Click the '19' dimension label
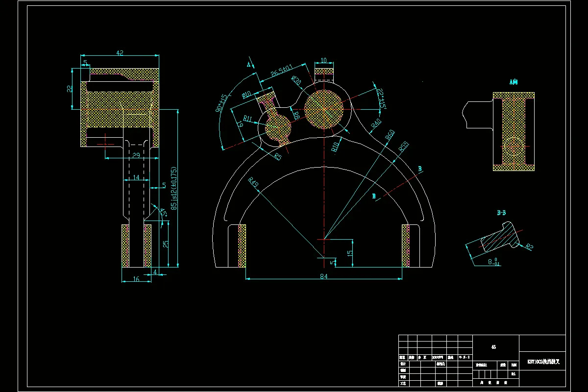Image resolution: width=588 pixels, height=392 pixels. click(240, 124)
